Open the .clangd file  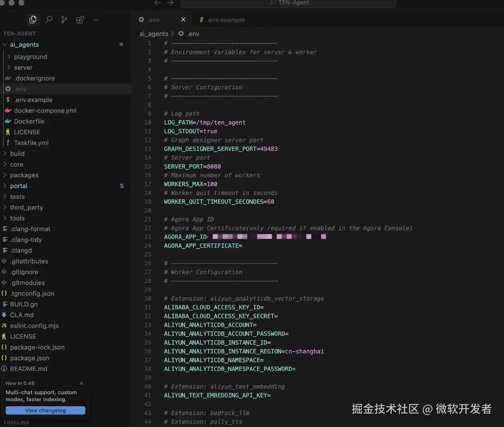[x=65, y=250]
